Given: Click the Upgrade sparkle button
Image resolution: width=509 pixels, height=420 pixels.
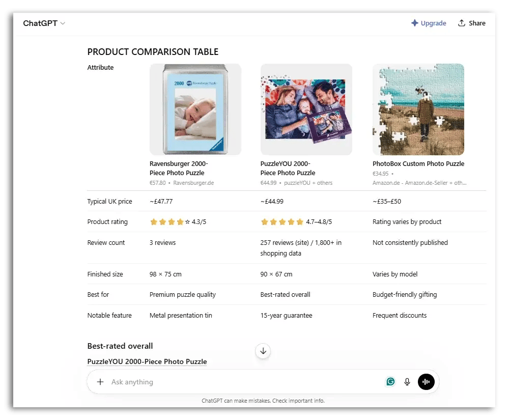Looking at the screenshot, I should 429,23.
